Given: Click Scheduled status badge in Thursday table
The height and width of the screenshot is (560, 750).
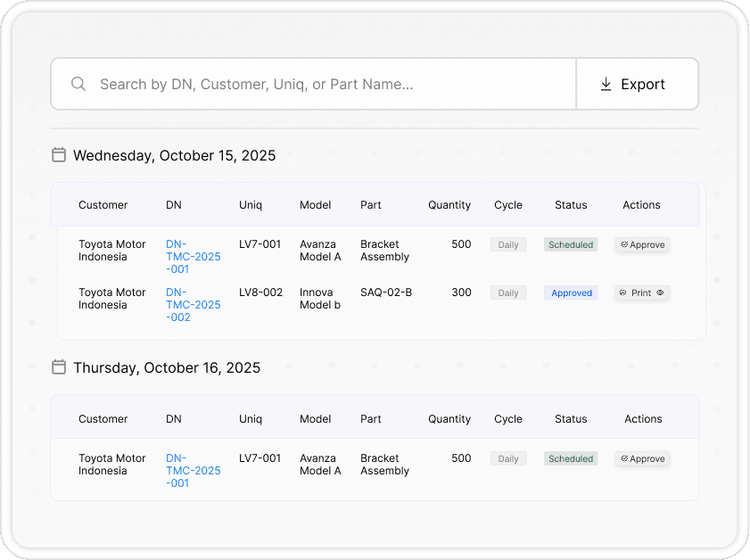Looking at the screenshot, I should 571,458.
